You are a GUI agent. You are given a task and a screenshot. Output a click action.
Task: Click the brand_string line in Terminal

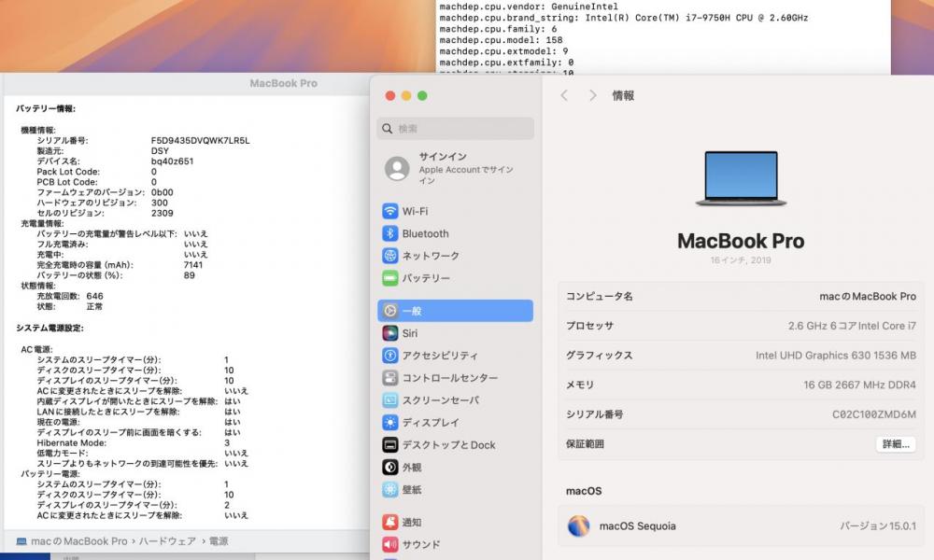coord(624,18)
